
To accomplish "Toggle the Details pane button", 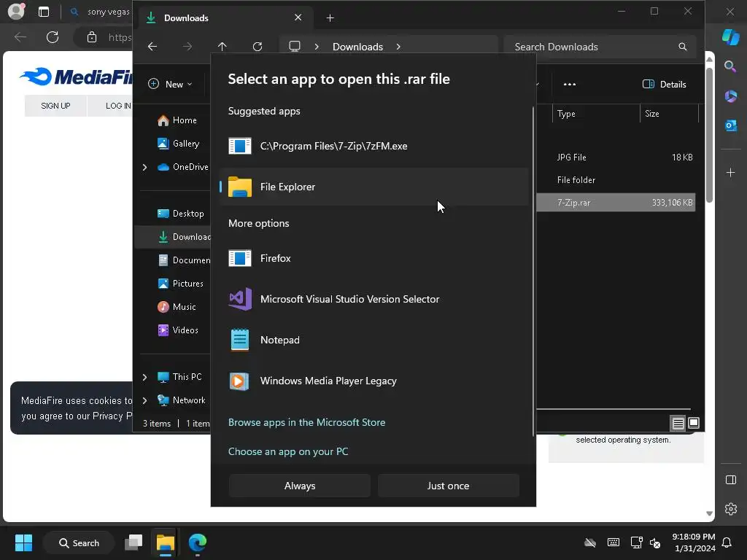I will pyautogui.click(x=664, y=85).
